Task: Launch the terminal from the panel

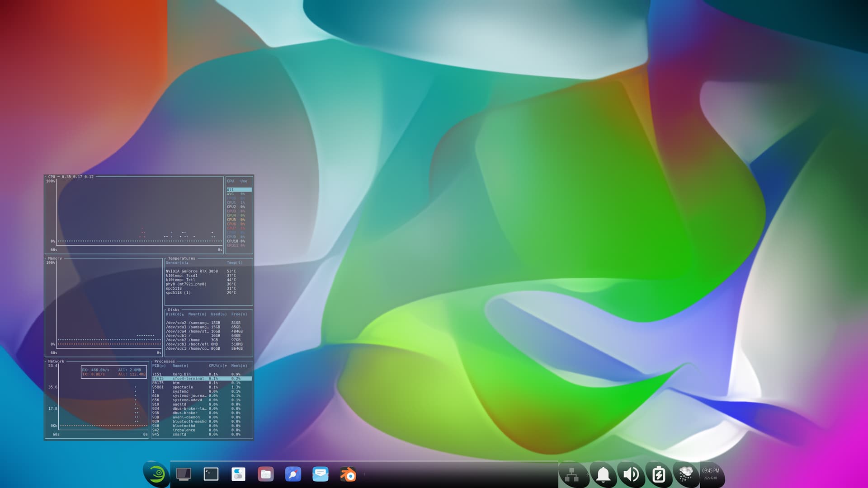Action: [211, 474]
